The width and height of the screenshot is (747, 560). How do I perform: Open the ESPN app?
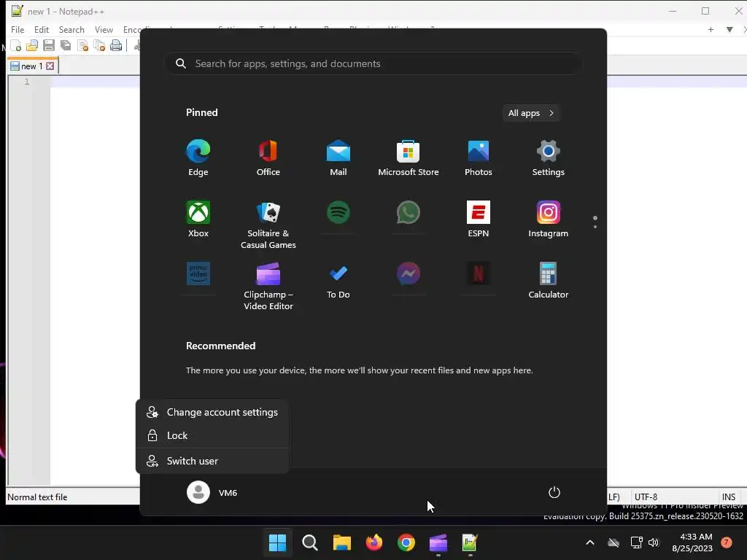[479, 219]
